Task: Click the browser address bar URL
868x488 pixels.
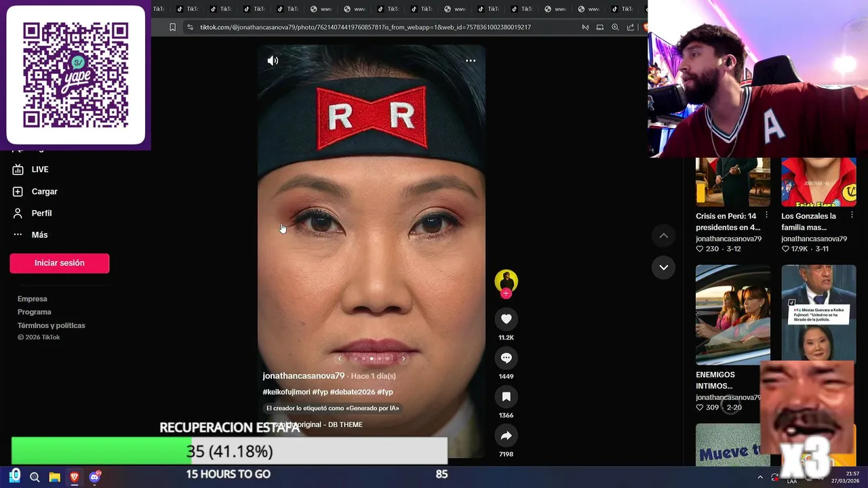Action: [365, 27]
